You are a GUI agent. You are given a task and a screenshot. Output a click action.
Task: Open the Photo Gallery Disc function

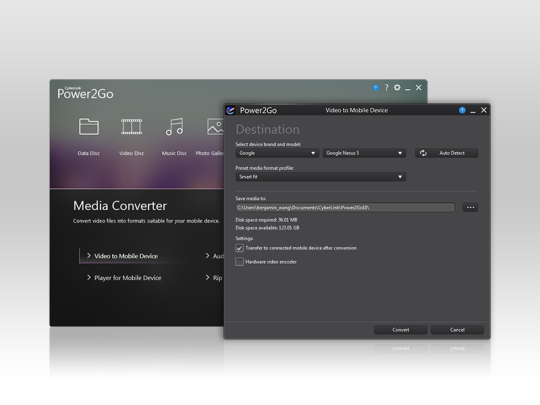point(210,137)
